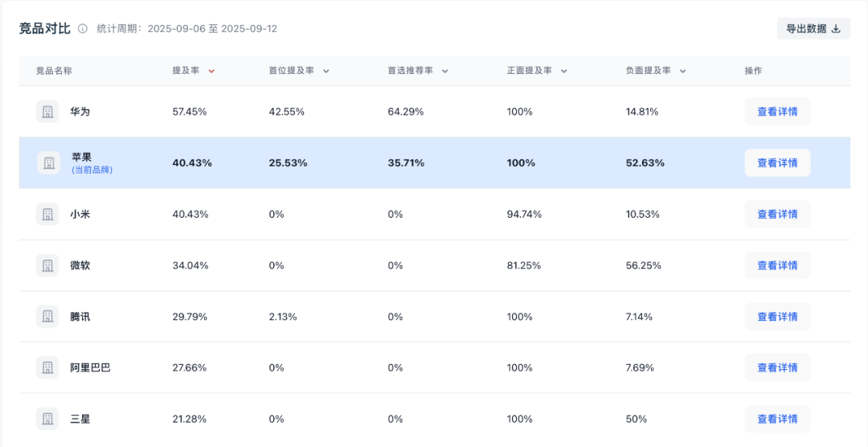Click the 竞品对比 section title
This screenshot has height=447, width=868.
45,29
